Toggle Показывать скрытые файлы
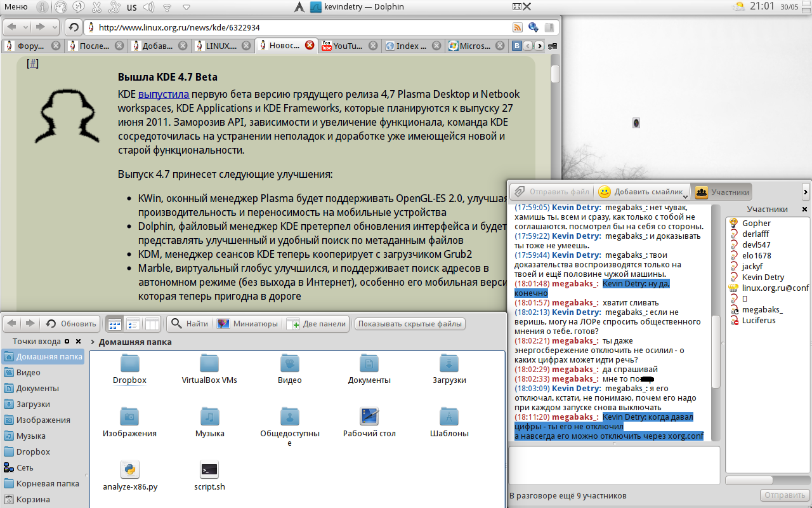 [x=410, y=324]
